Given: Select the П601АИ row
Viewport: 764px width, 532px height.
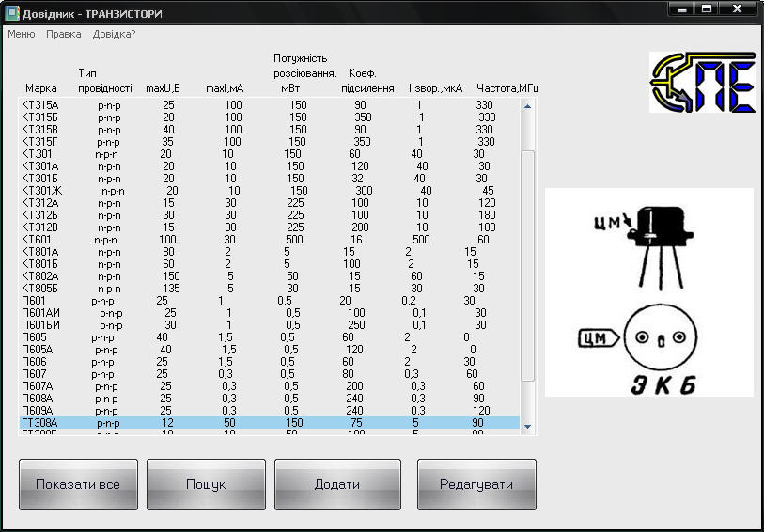Looking at the screenshot, I should point(270,313).
